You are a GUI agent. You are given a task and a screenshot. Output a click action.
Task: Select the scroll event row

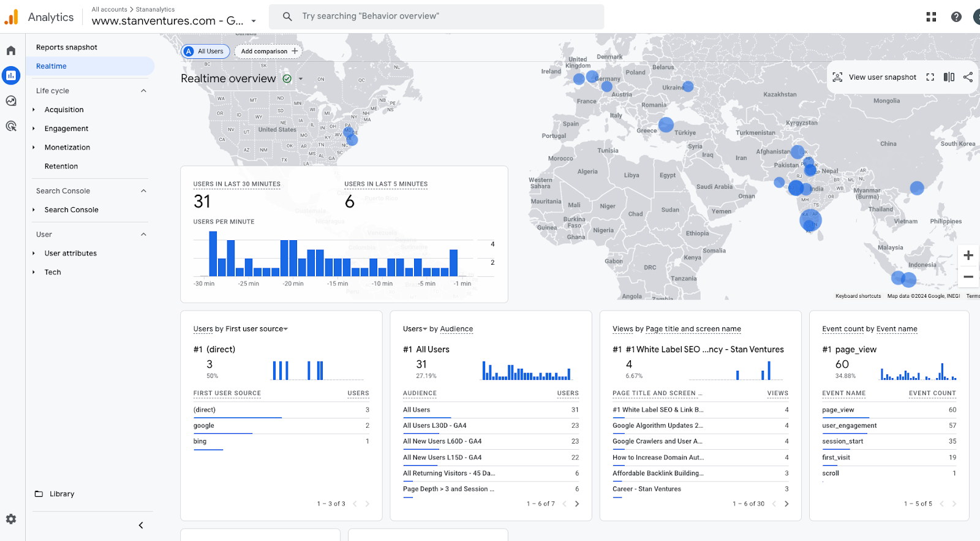[x=889, y=474]
